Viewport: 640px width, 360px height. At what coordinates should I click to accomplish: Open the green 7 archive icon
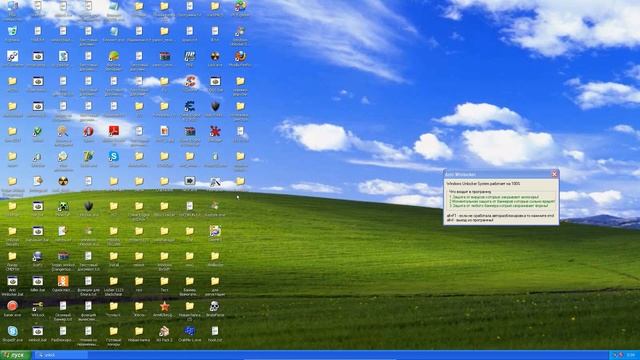pos(88,156)
